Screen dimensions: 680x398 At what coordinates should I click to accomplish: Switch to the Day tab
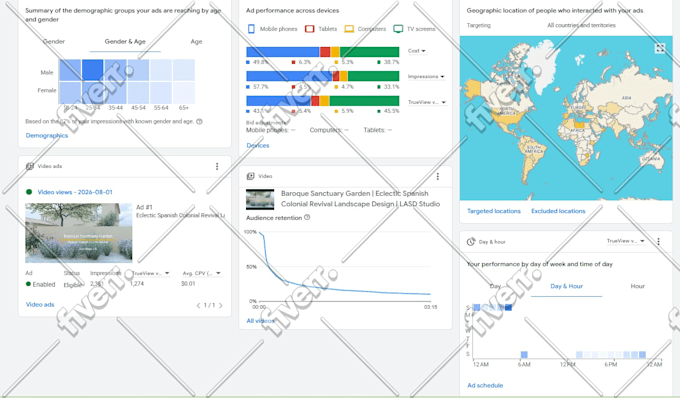coord(495,286)
